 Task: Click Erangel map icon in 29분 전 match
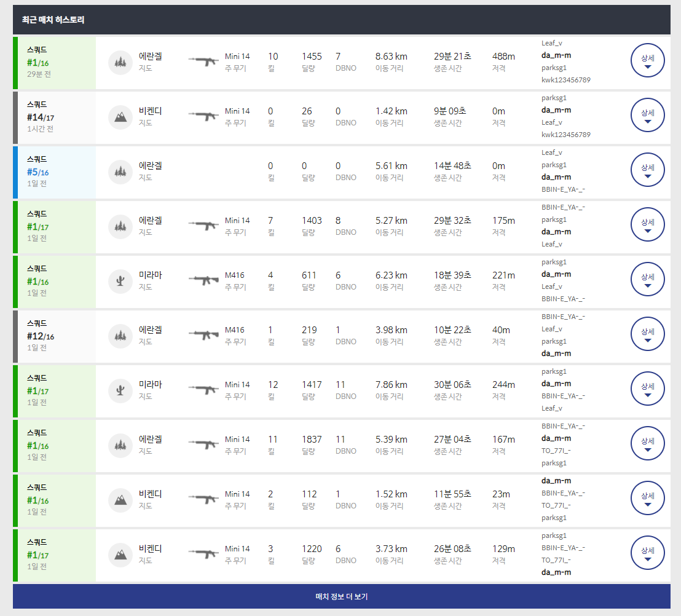(x=120, y=62)
